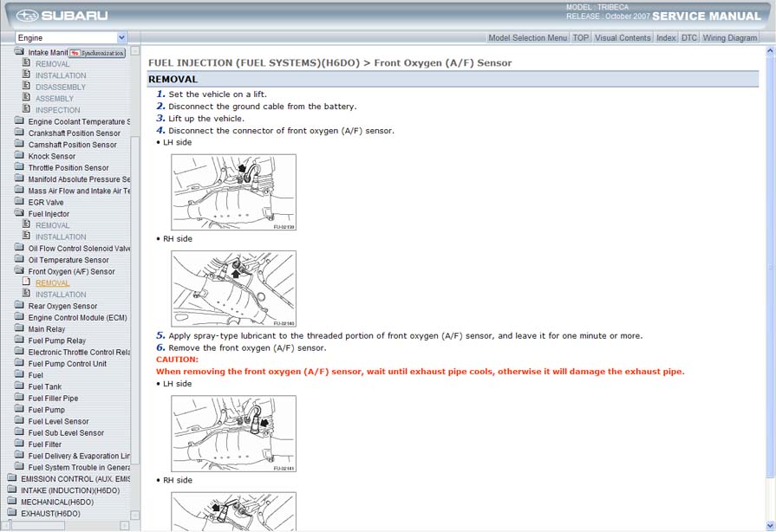
Task: Expand the Fuel tree item
Action: [x=36, y=375]
